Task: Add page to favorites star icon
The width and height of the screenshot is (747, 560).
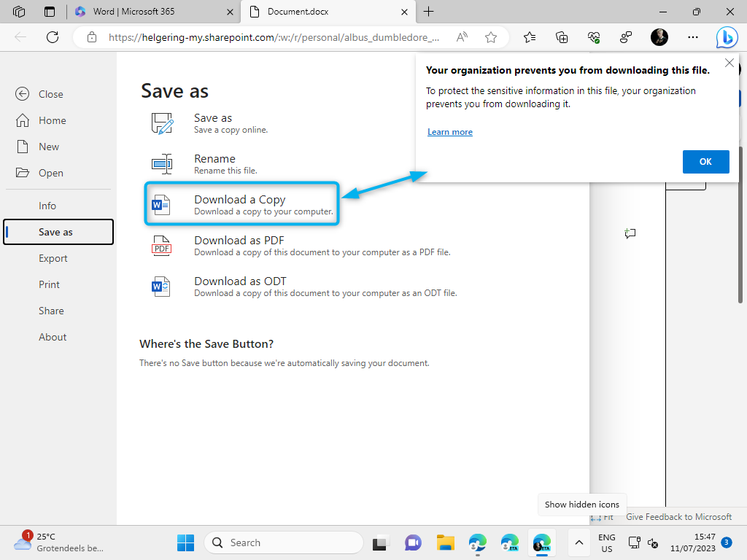Action: tap(491, 37)
